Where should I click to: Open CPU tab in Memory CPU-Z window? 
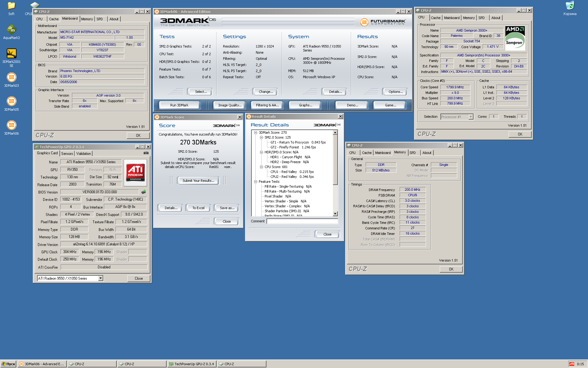click(352, 153)
